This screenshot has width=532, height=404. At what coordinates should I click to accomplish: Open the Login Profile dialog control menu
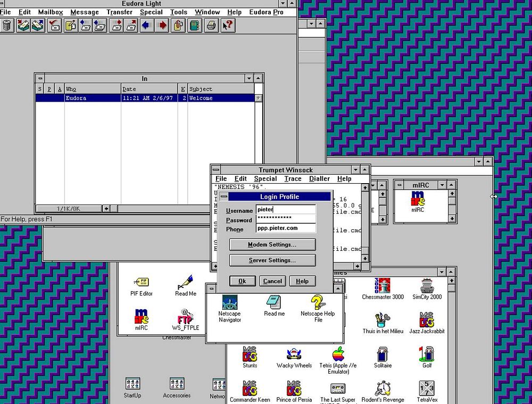pos(224,196)
